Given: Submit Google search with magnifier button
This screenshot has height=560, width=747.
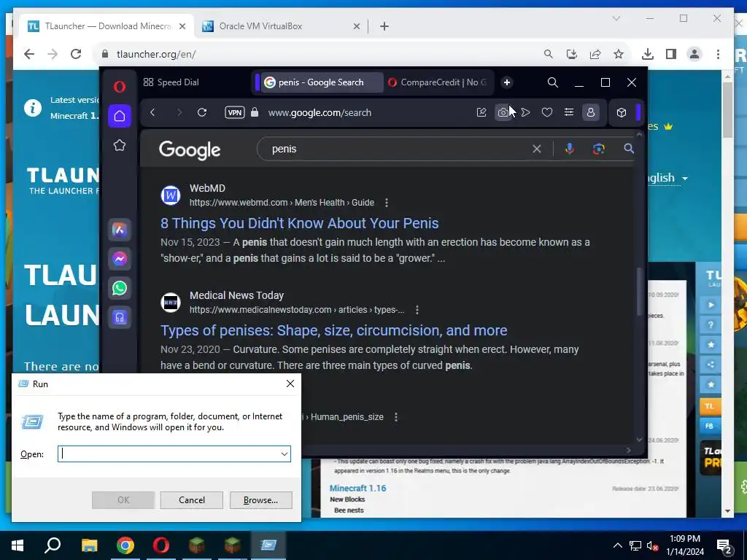Looking at the screenshot, I should coord(629,149).
